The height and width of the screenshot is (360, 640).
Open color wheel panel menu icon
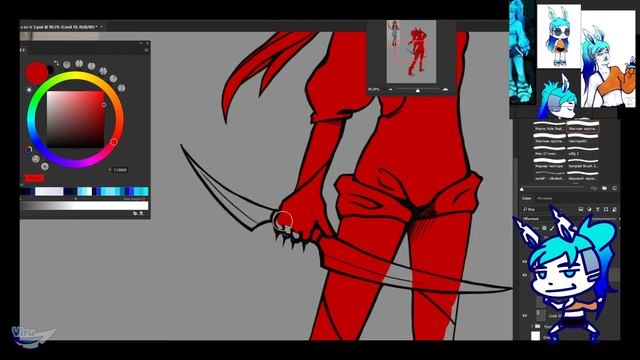point(146,50)
